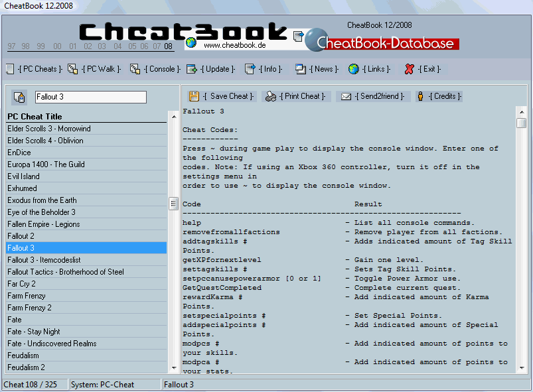Click the News windows icon
Viewport: 533px width, 392px height.
(301, 69)
